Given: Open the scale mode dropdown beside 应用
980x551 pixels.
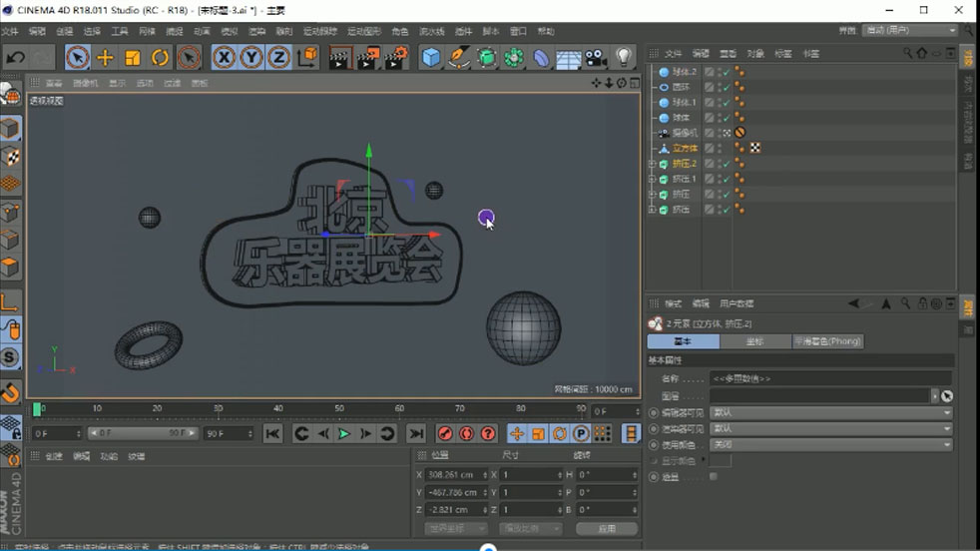Looking at the screenshot, I should coord(530,528).
